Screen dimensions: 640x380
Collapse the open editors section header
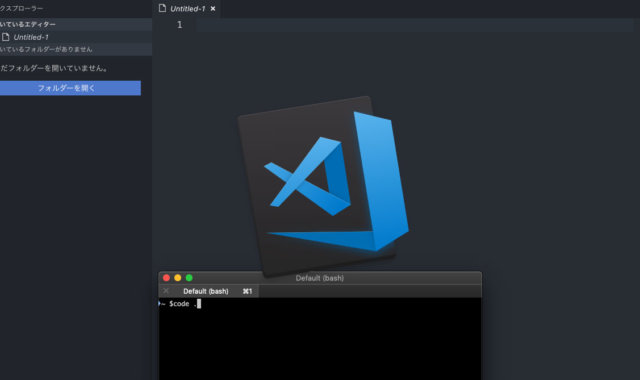76,24
